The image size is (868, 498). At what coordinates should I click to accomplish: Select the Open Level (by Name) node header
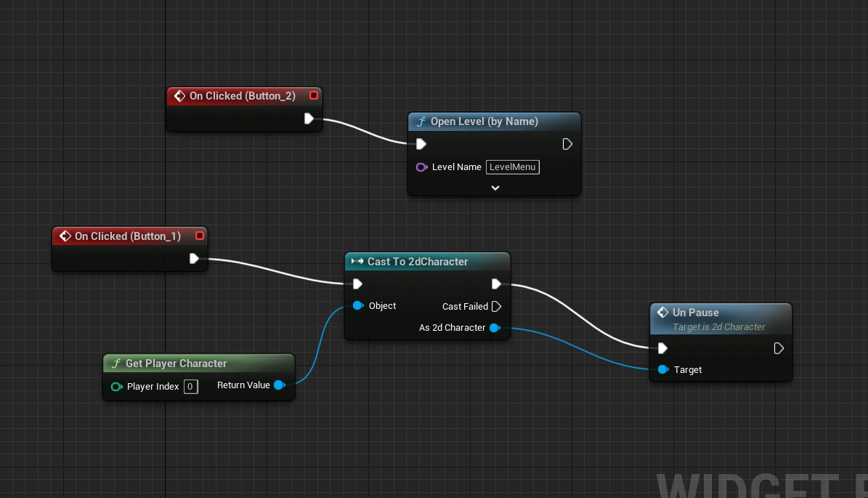tap(484, 121)
